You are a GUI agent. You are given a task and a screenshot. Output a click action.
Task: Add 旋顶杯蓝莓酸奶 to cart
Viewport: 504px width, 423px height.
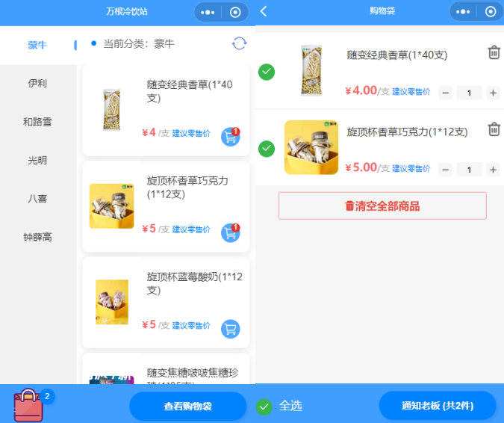pyautogui.click(x=231, y=329)
